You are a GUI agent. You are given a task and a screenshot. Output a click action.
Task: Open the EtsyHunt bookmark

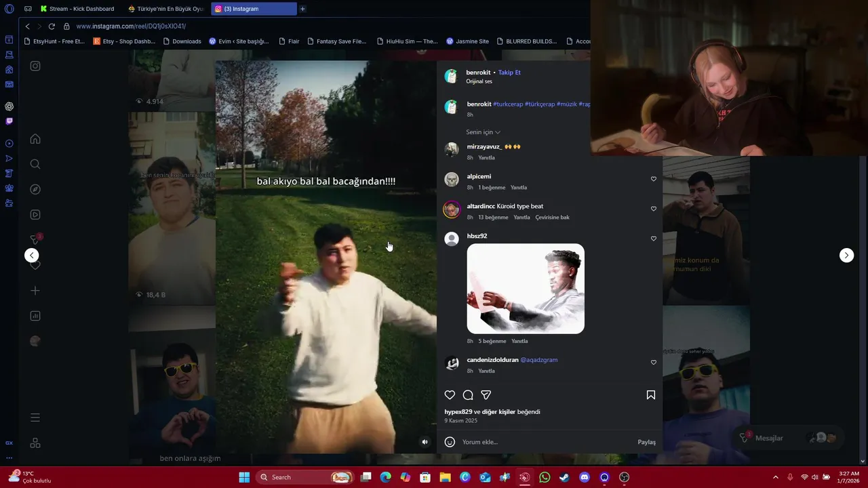[54, 41]
